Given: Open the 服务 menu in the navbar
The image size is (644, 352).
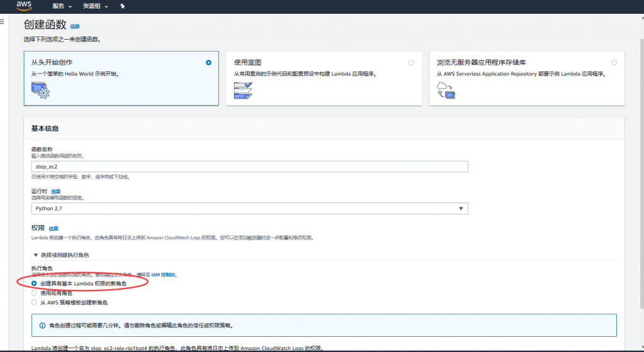Looking at the screenshot, I should pyautogui.click(x=62, y=6).
